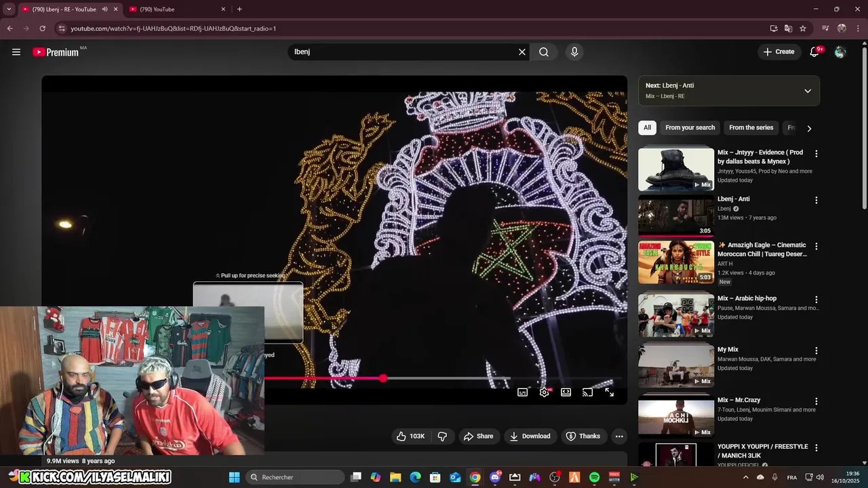Bookmark this page with star icon
This screenshot has height=488, width=868.
point(803,28)
